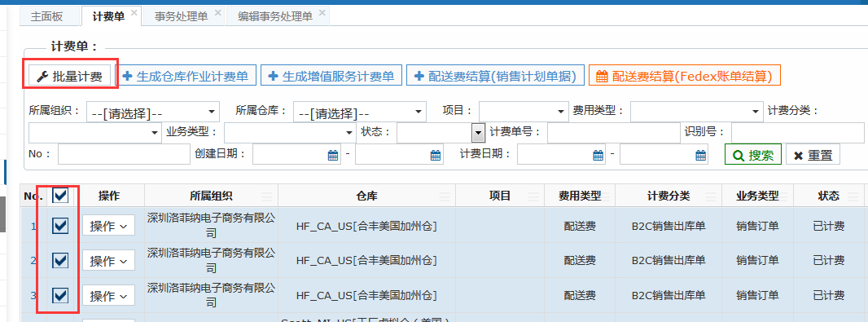Screen dimensions: 868x322
Task: Click the 费用类型 column header
Action: point(580,196)
